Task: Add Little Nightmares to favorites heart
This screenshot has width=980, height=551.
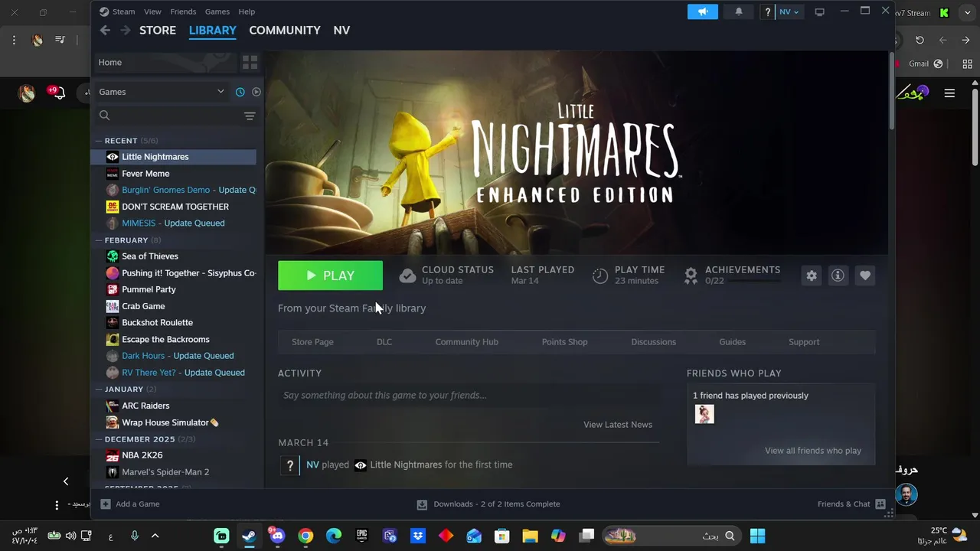Action: pyautogui.click(x=864, y=275)
